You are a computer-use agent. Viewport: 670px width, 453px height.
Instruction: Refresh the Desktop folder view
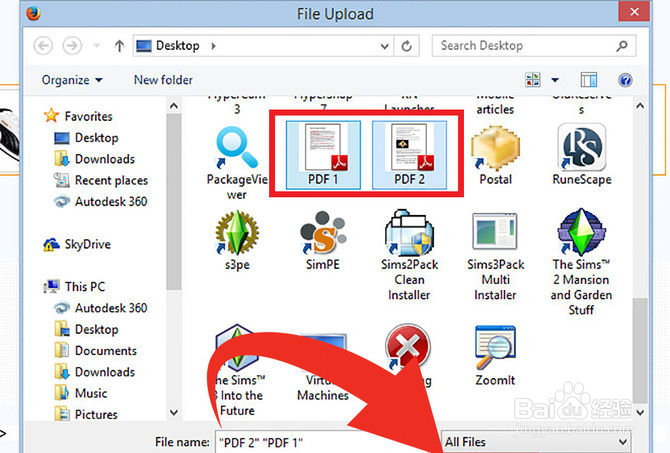(406, 46)
